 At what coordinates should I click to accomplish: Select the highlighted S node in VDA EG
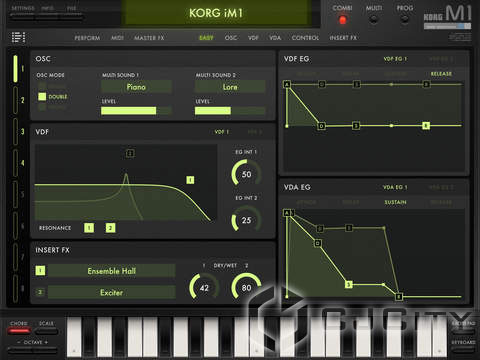point(349,284)
